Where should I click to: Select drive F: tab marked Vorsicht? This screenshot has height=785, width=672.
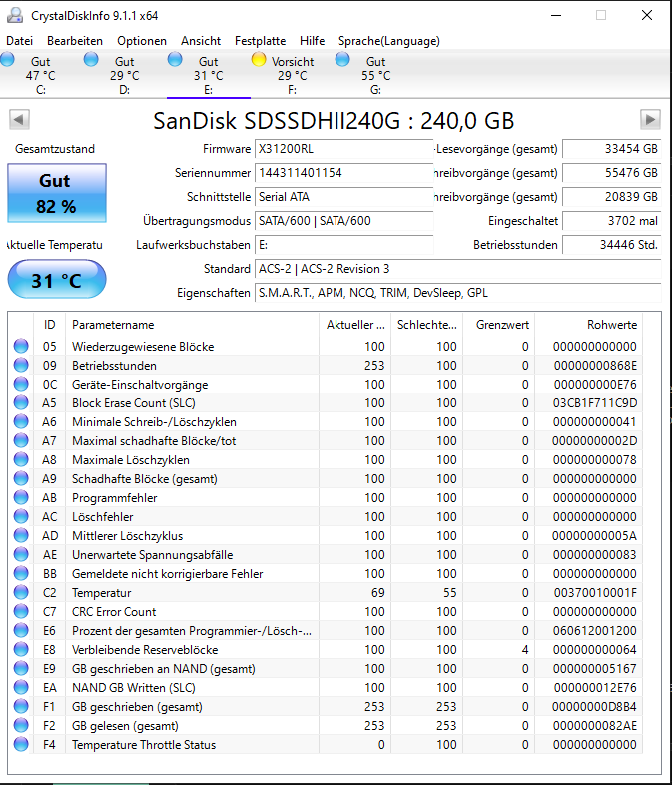(293, 75)
